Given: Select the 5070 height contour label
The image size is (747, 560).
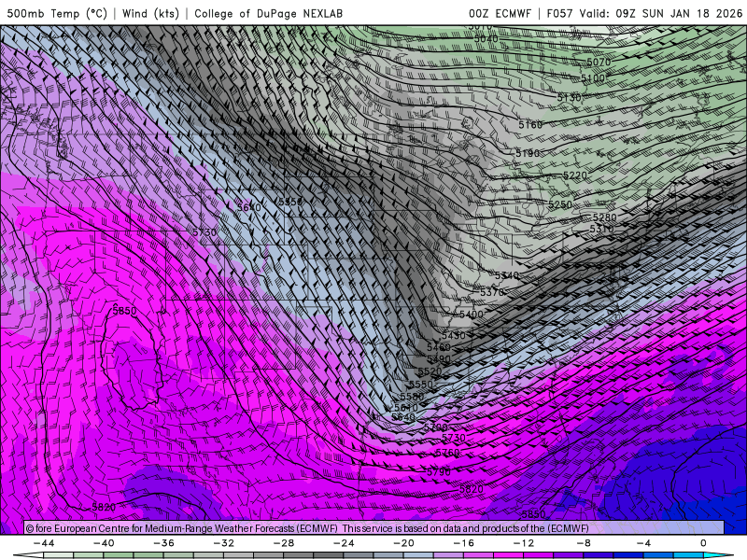Looking at the screenshot, I should click(599, 62).
